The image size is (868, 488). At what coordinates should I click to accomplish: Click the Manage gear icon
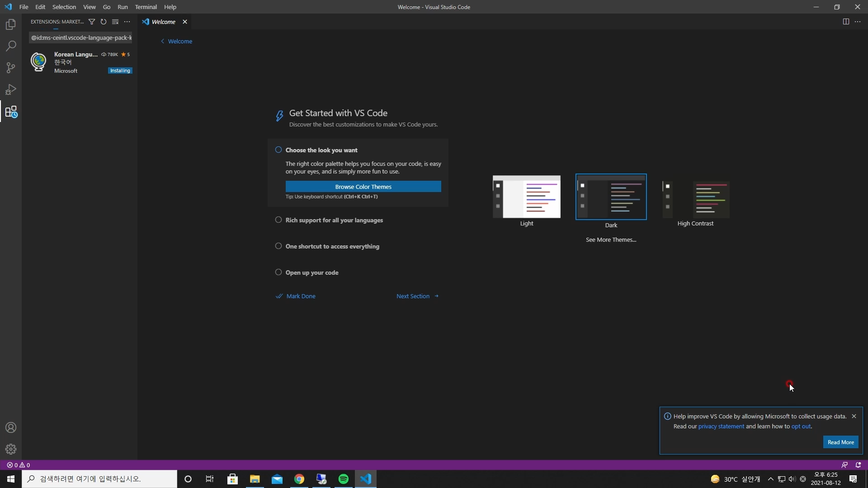(11, 449)
